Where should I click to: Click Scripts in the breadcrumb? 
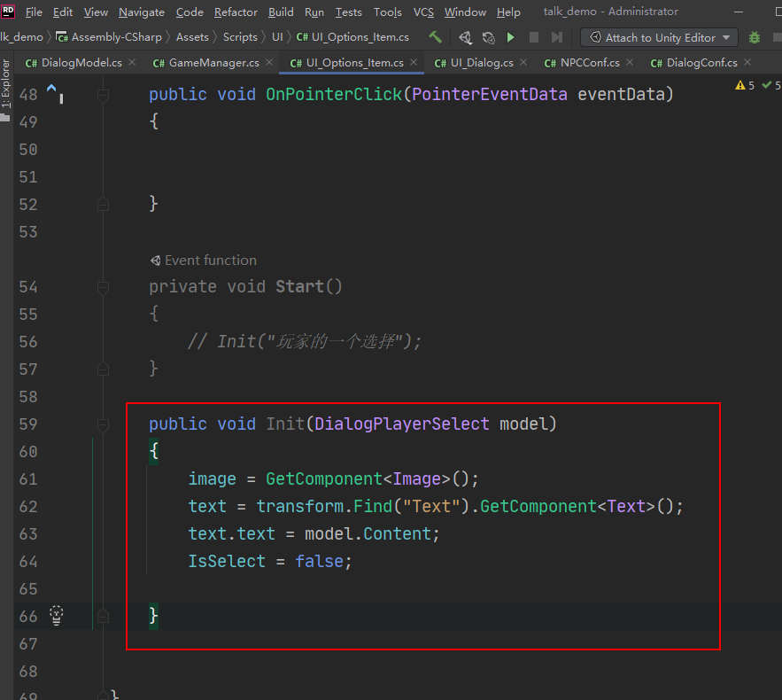(x=240, y=37)
